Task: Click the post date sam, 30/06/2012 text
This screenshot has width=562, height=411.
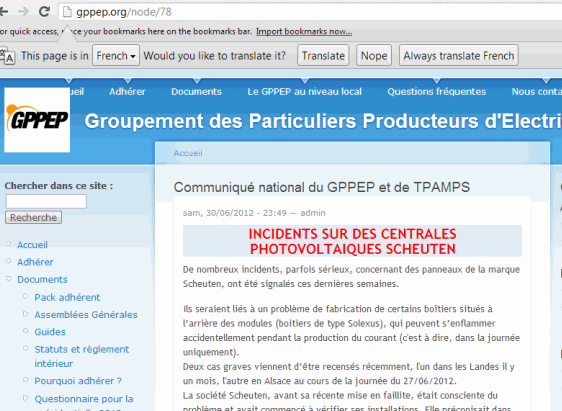Action: click(234, 213)
